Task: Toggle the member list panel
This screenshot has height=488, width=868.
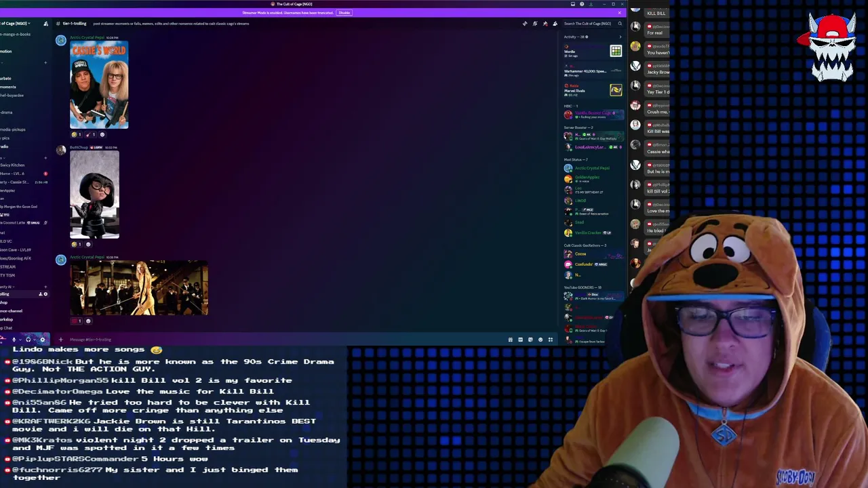Action: 555,24
